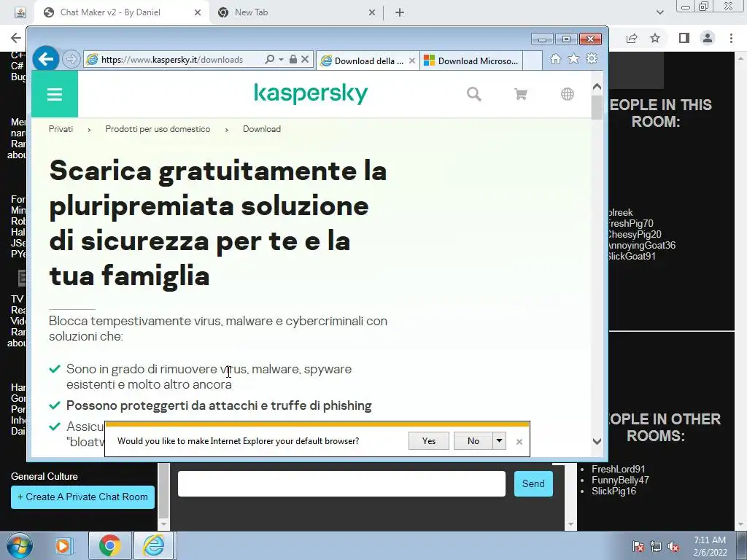Image resolution: width=747 pixels, height=560 pixels.
Task: Click the 'General Culture' room entry
Action: pyautogui.click(x=44, y=476)
